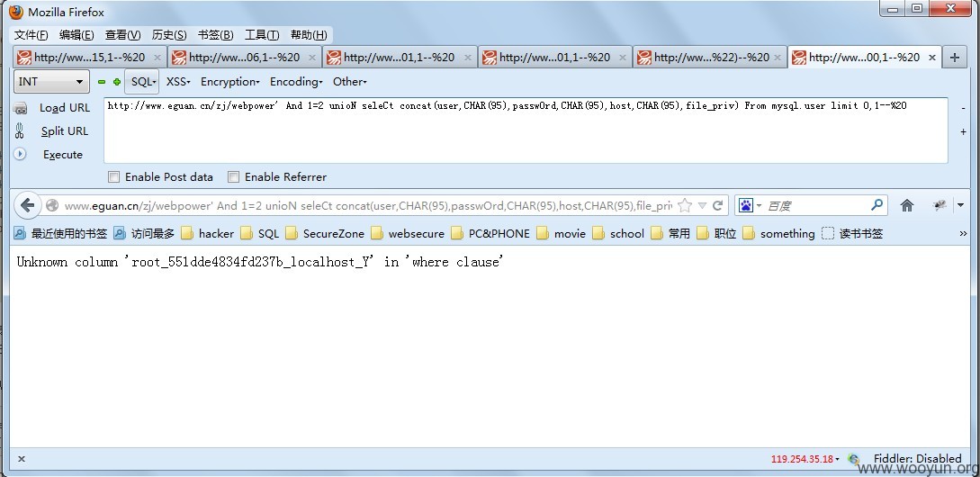Click the magnifier search icon in Baidu box
Screen dimensions: 980x477
tap(877, 204)
